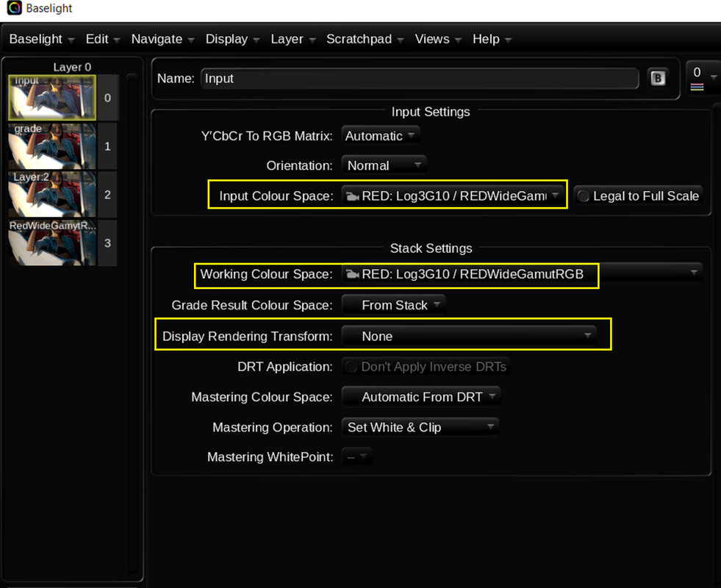Click layer number 3 cell

(x=107, y=243)
